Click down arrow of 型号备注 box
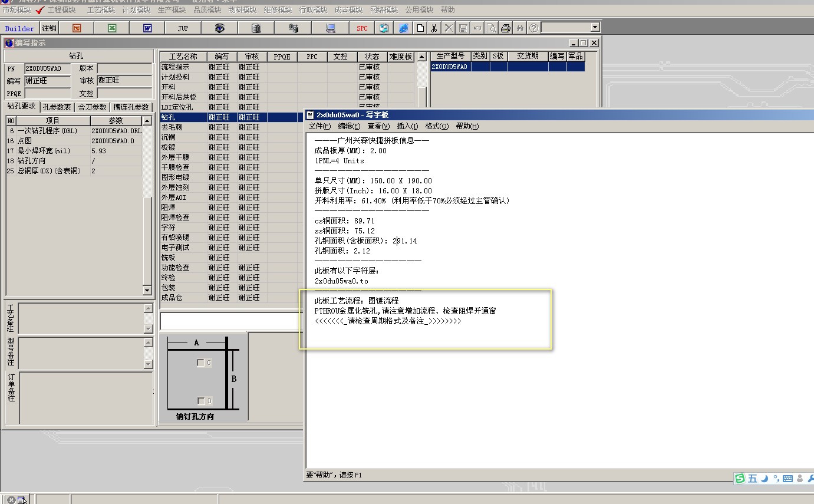 [148, 364]
